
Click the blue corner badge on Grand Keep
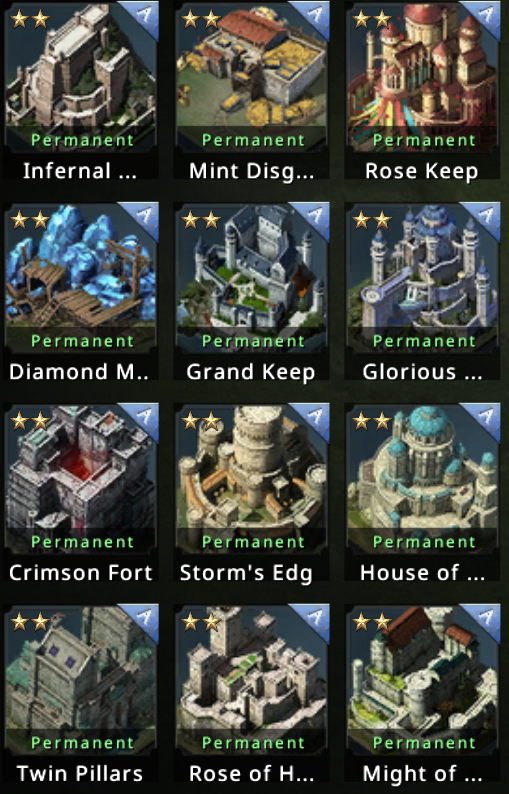coord(313,217)
